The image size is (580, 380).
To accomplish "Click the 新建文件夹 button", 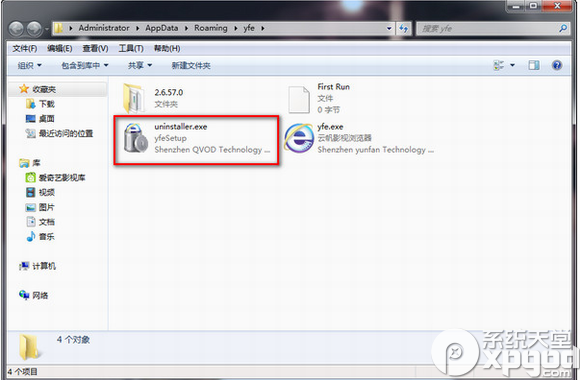I will 191,65.
